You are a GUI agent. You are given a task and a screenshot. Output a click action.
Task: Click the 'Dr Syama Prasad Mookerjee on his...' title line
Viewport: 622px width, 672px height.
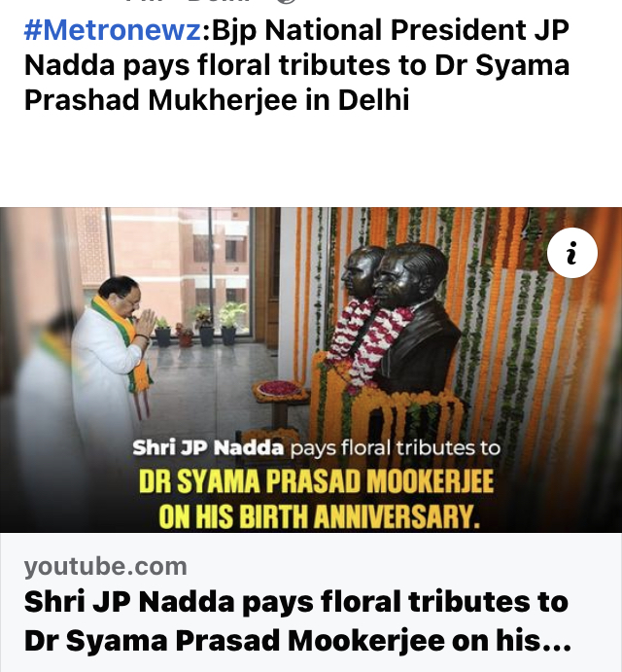click(x=297, y=640)
